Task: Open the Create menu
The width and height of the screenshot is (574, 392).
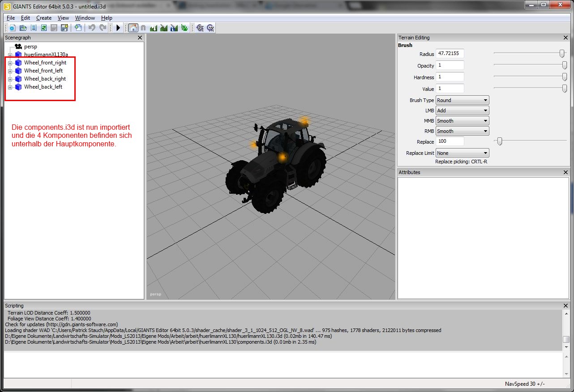Action: pyautogui.click(x=44, y=18)
